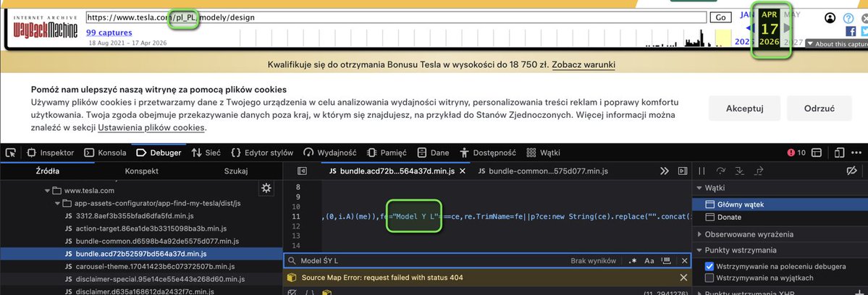The width and height of the screenshot is (868, 295).
Task: Select the Źródła sources tab
Action: click(x=48, y=171)
